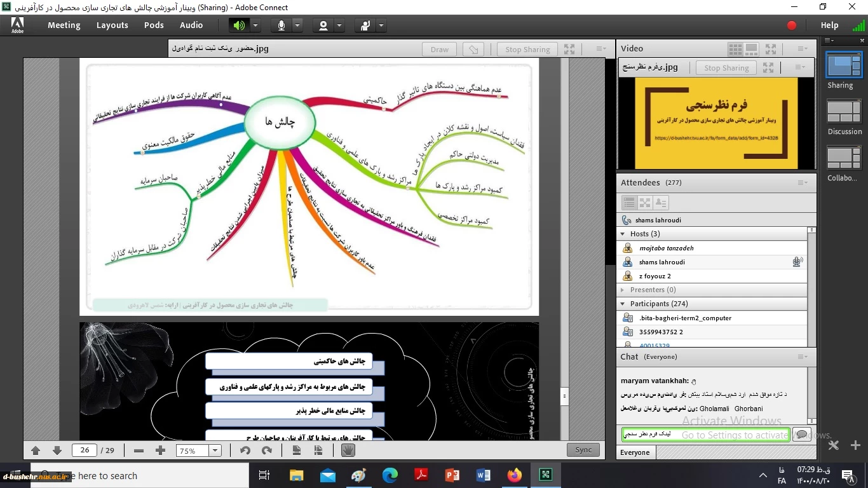Switch Video pod to filmstrip view
This screenshot has width=868, height=488.
[751, 49]
